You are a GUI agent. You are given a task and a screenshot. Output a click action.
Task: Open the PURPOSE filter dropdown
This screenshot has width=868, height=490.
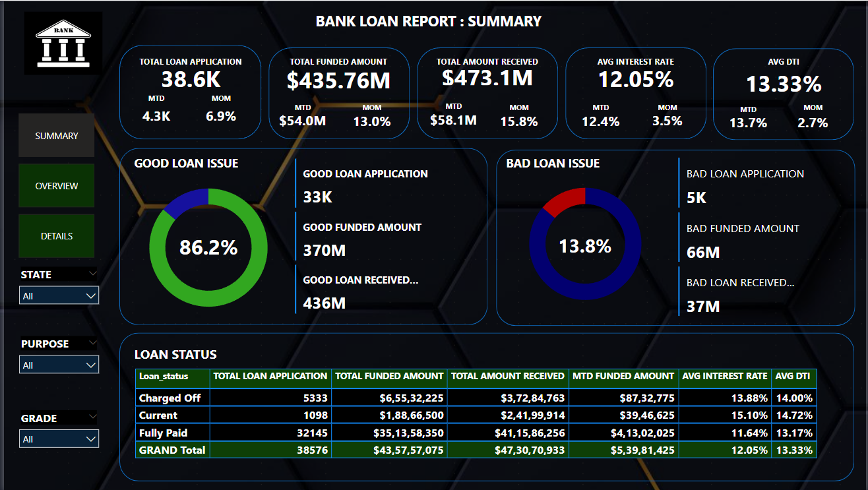click(59, 365)
